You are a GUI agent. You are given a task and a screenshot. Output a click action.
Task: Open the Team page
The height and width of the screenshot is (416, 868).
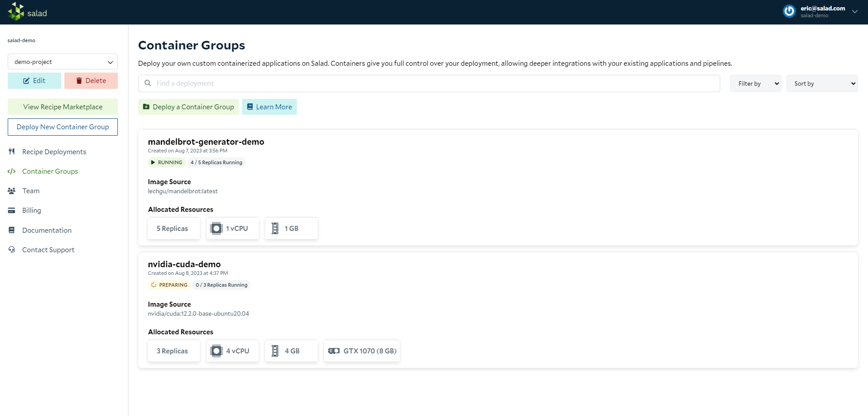31,191
